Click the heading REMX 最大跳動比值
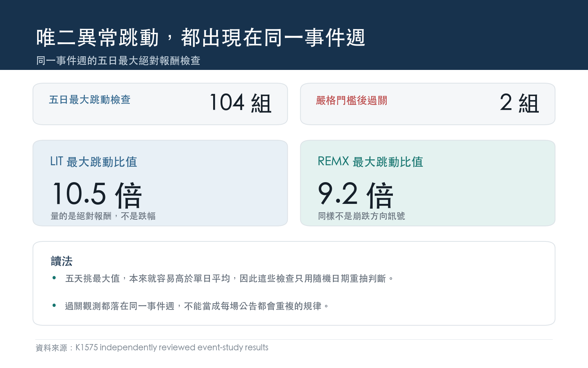 pos(370,162)
